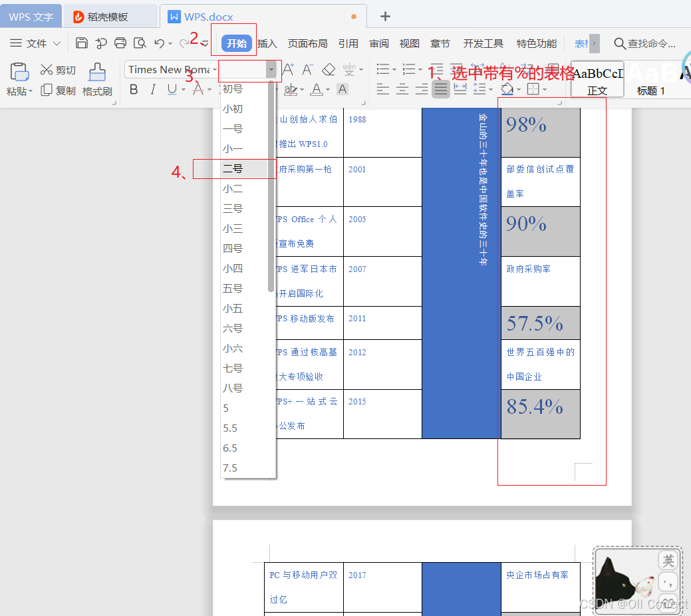Select 二号 font size from list

coord(244,168)
